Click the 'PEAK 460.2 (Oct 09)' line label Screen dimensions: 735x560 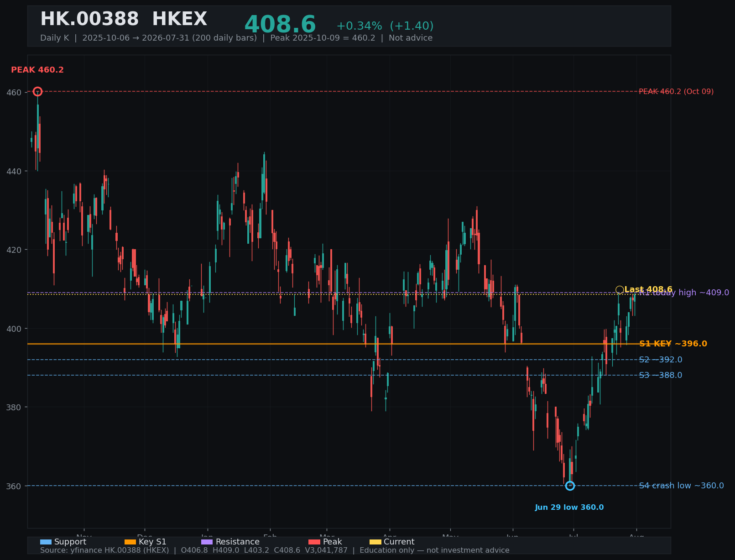coord(676,92)
